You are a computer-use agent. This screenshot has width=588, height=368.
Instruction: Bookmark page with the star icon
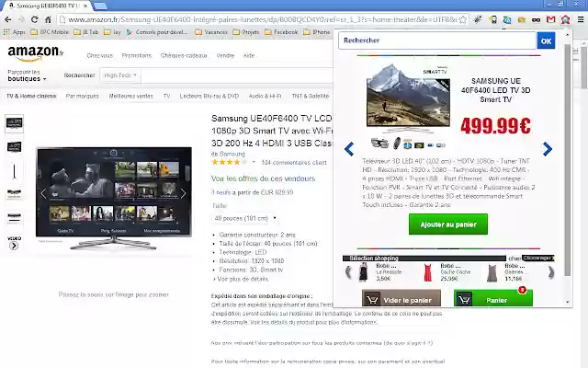click(463, 19)
